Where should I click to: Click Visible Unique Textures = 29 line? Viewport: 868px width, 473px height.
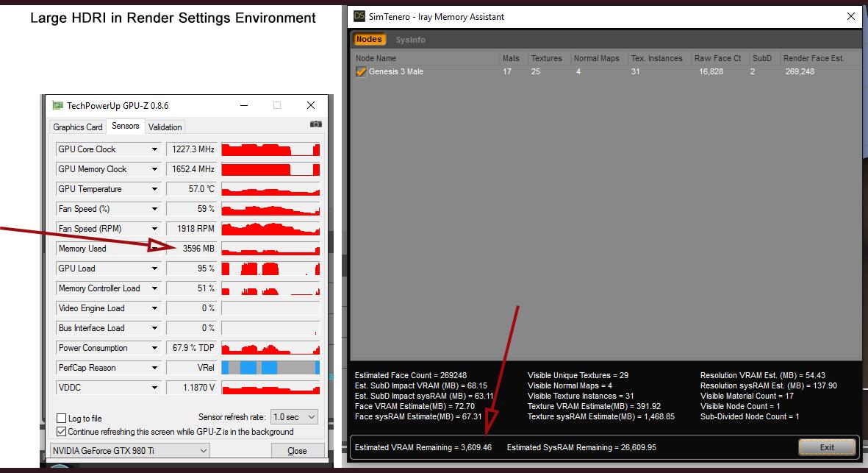pos(578,375)
